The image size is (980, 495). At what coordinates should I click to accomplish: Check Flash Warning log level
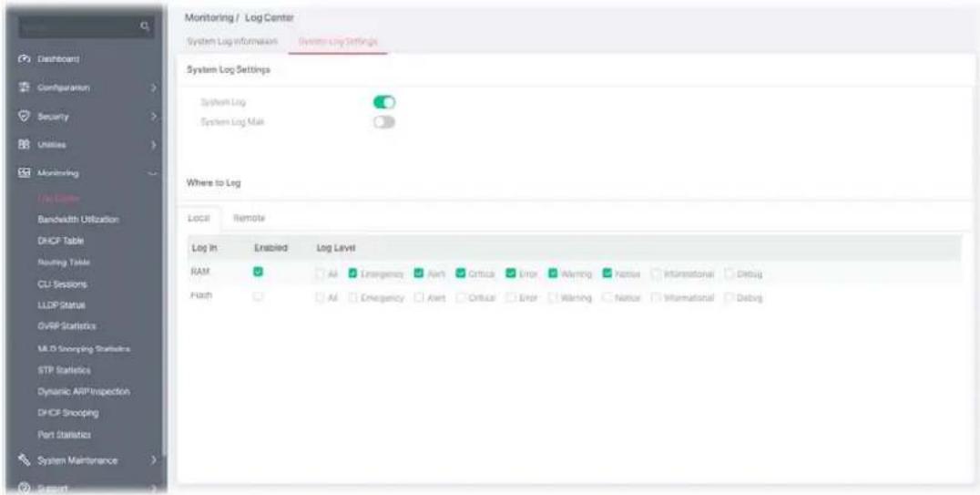(x=553, y=298)
